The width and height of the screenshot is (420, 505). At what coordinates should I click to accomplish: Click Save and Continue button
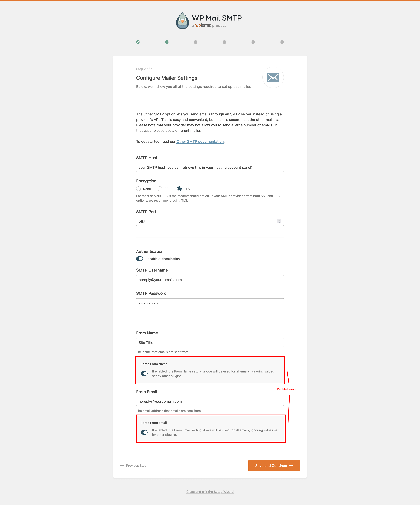(274, 466)
